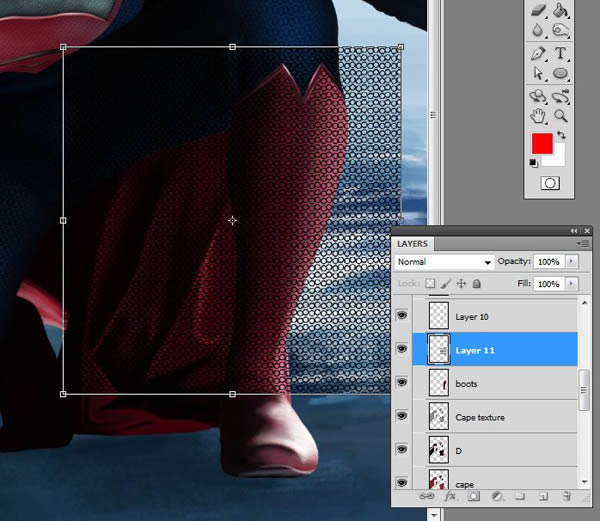Select the Blur tool

(x=538, y=31)
